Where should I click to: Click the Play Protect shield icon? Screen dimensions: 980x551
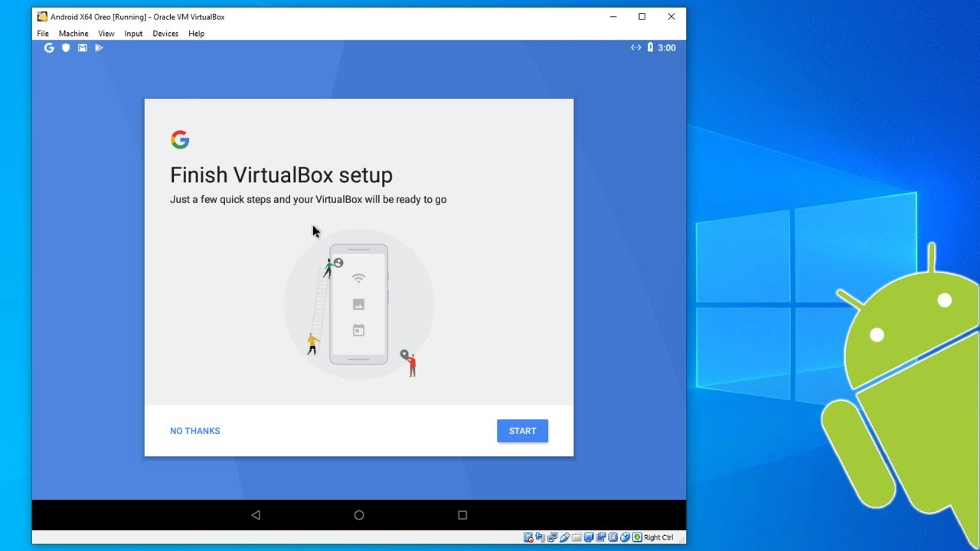[x=66, y=47]
